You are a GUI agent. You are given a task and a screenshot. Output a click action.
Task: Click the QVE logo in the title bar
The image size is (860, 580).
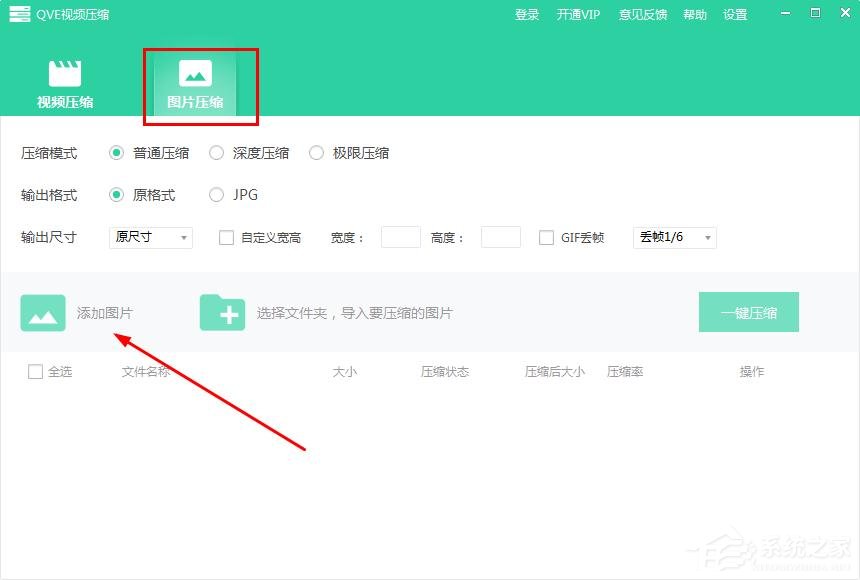[x=20, y=13]
